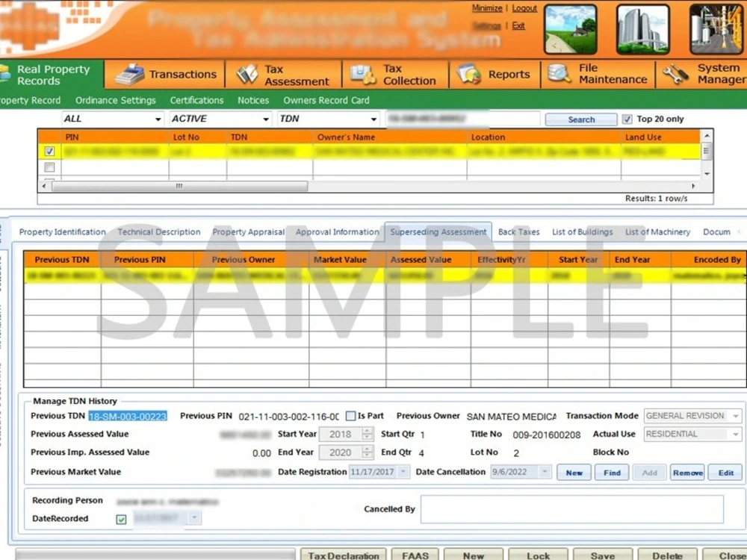
Task: Switch to Approval Information tab
Action: pyautogui.click(x=338, y=232)
